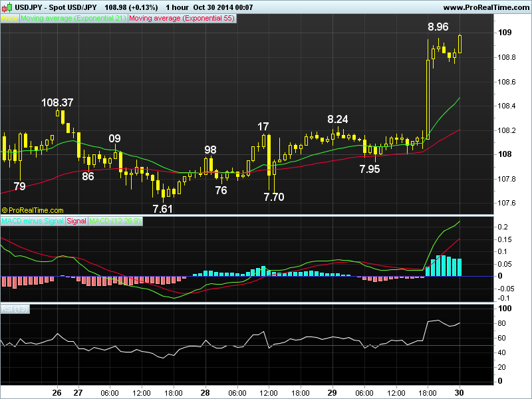Select the yellow Price legend label

(9, 19)
